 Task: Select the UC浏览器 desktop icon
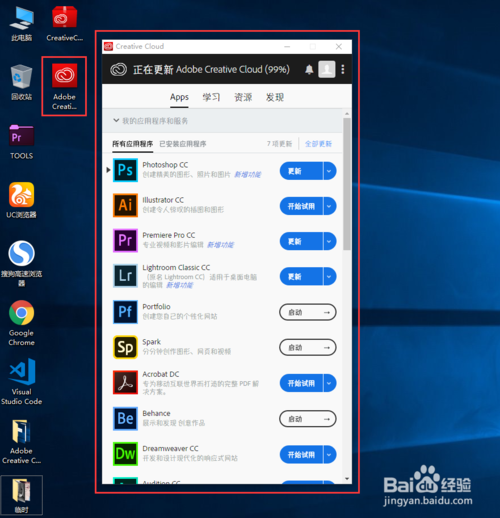pyautogui.click(x=22, y=200)
